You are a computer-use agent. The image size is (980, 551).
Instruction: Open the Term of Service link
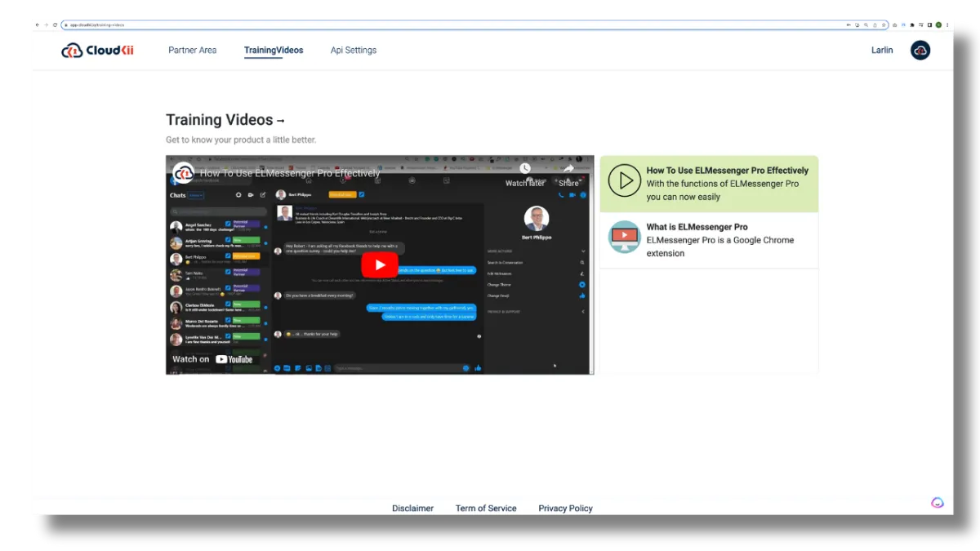[x=486, y=508]
